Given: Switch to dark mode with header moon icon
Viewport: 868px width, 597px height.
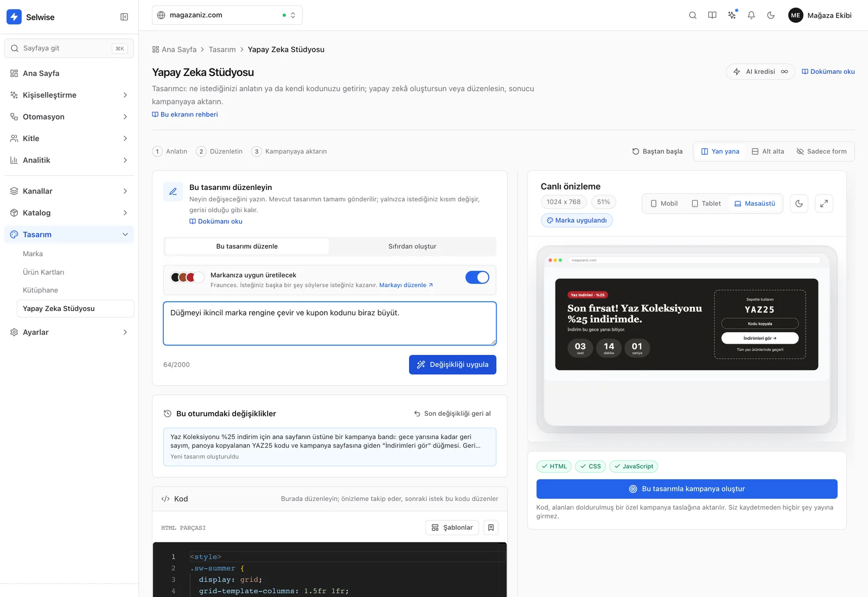Looking at the screenshot, I should tap(771, 15).
